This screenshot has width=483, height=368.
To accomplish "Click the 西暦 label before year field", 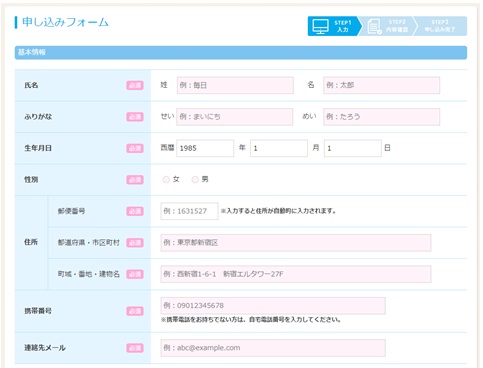I will [167, 148].
